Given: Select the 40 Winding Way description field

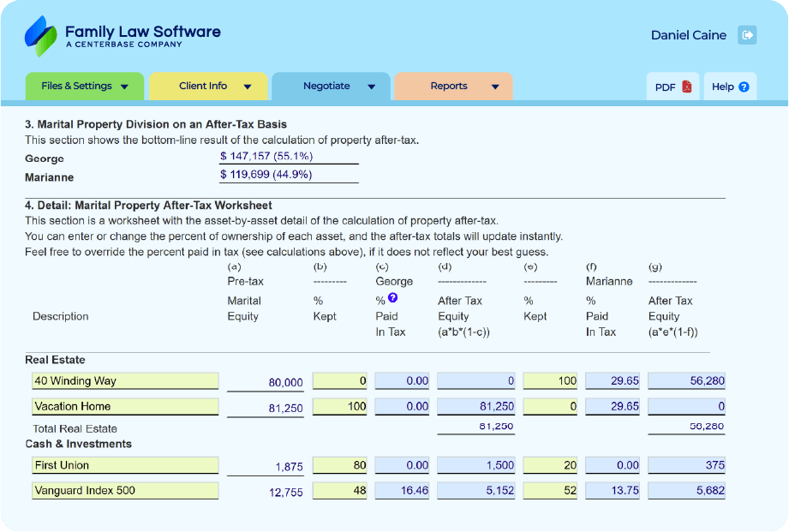Looking at the screenshot, I should pyautogui.click(x=125, y=381).
